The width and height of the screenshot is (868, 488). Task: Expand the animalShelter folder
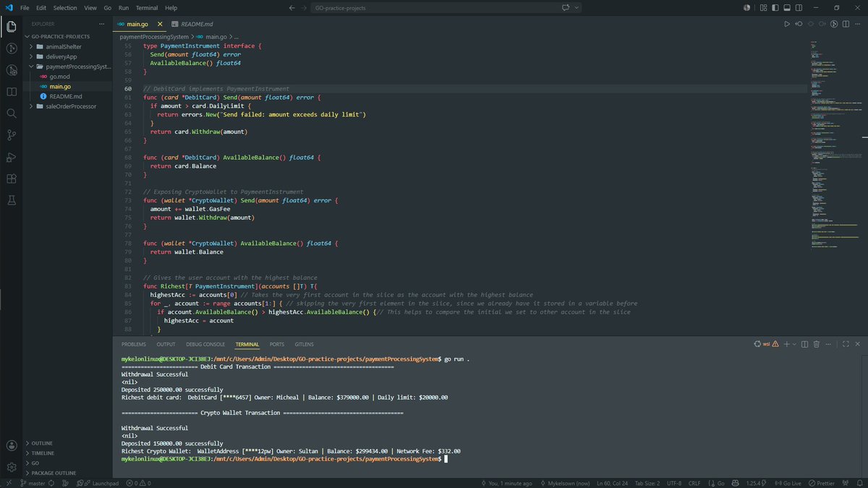tap(69, 46)
